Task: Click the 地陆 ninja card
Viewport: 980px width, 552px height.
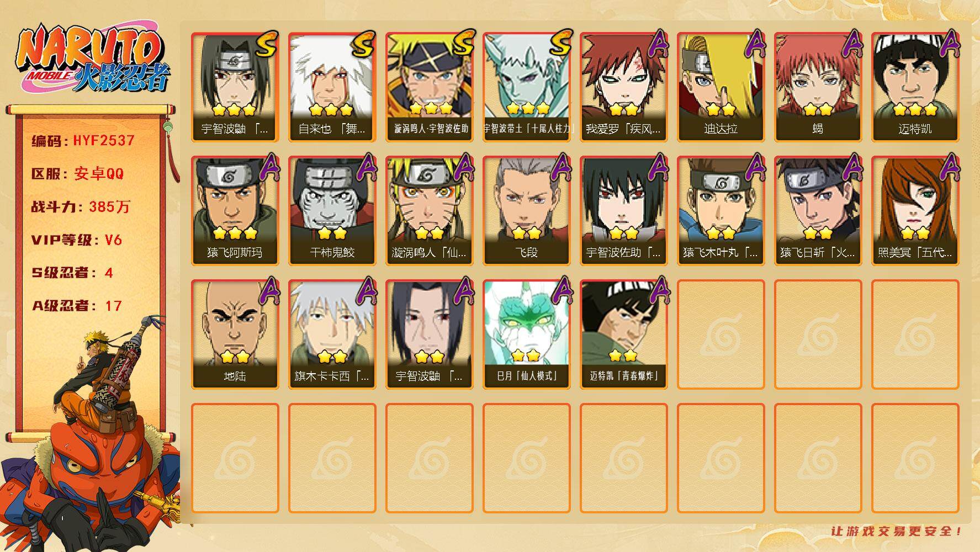Action: click(x=235, y=335)
